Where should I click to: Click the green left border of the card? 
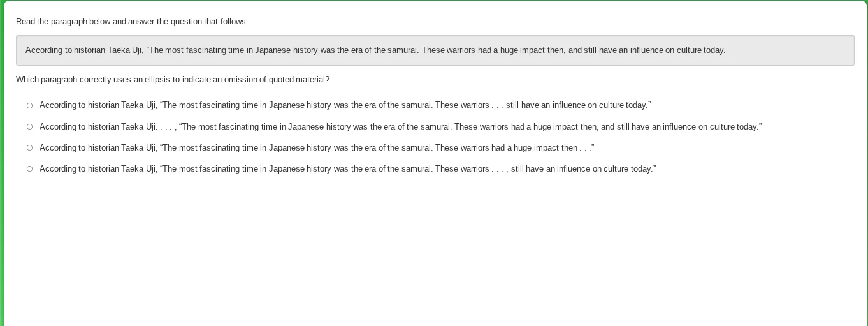tap(2, 191)
